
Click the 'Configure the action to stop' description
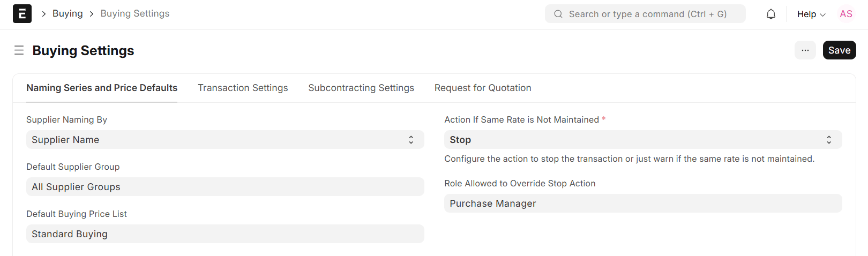click(x=629, y=159)
